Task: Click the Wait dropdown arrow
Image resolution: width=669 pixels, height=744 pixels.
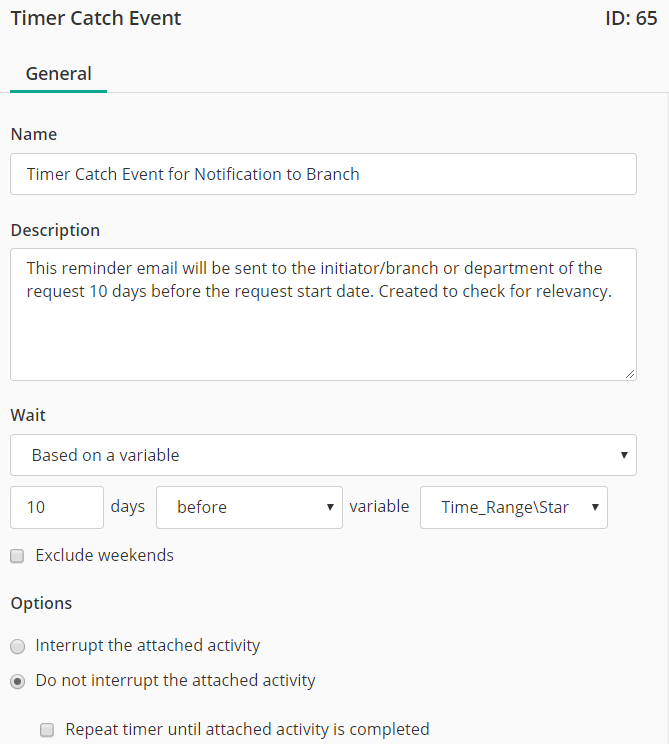Action: pyautogui.click(x=624, y=455)
